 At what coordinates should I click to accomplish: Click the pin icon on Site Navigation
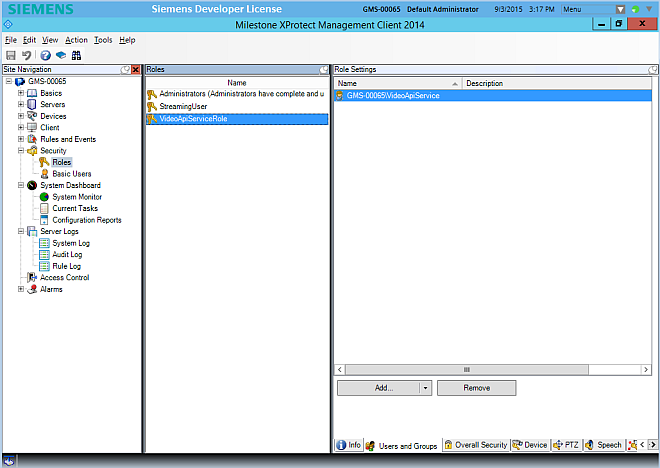pyautogui.click(x=125, y=69)
